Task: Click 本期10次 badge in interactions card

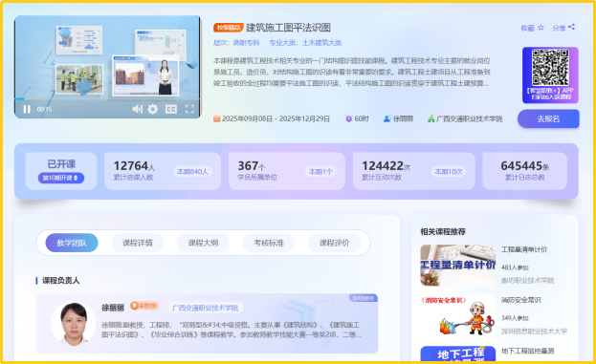Action: 449,172
